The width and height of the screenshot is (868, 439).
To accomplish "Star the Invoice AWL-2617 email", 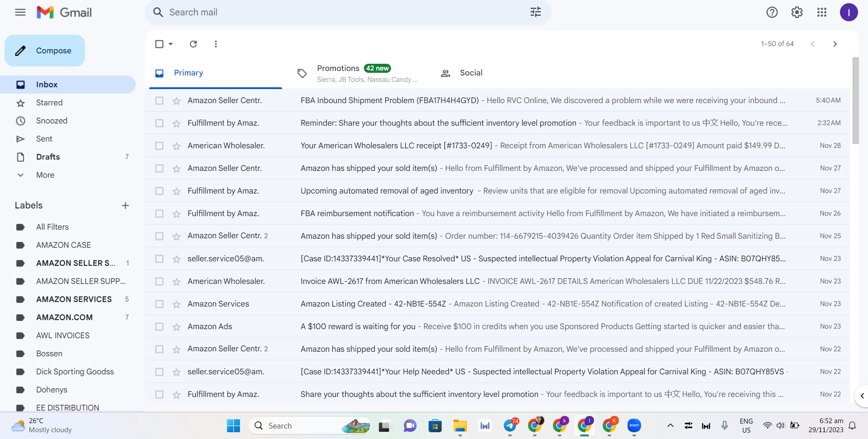I will (x=176, y=282).
